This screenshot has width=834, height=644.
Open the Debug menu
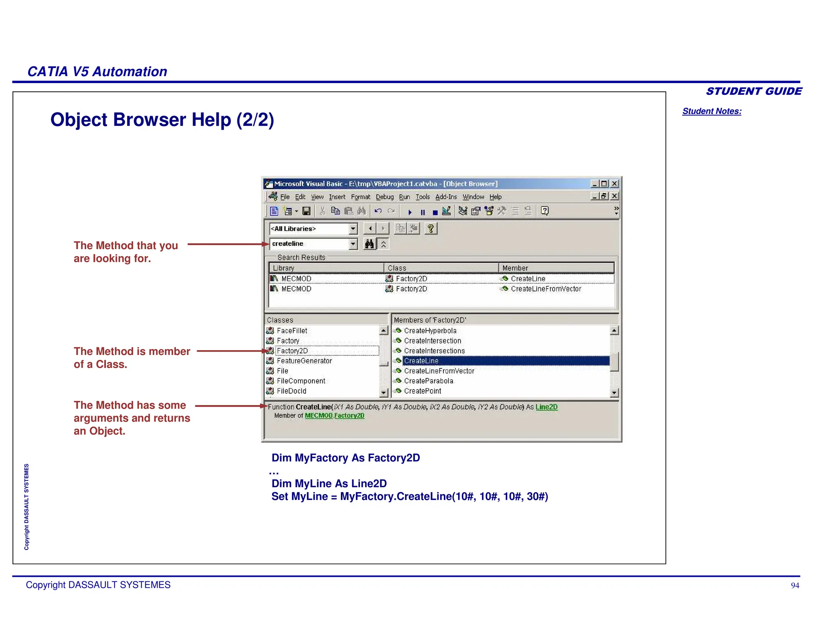click(x=385, y=197)
